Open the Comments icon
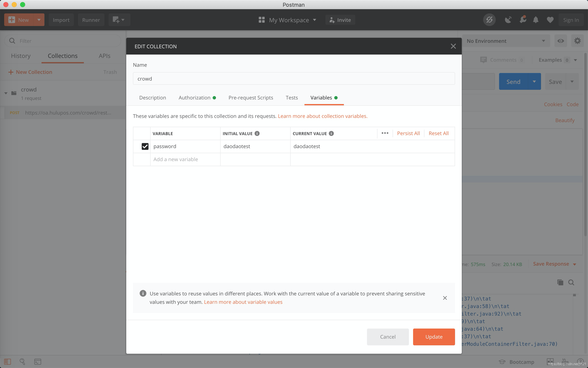 click(483, 60)
